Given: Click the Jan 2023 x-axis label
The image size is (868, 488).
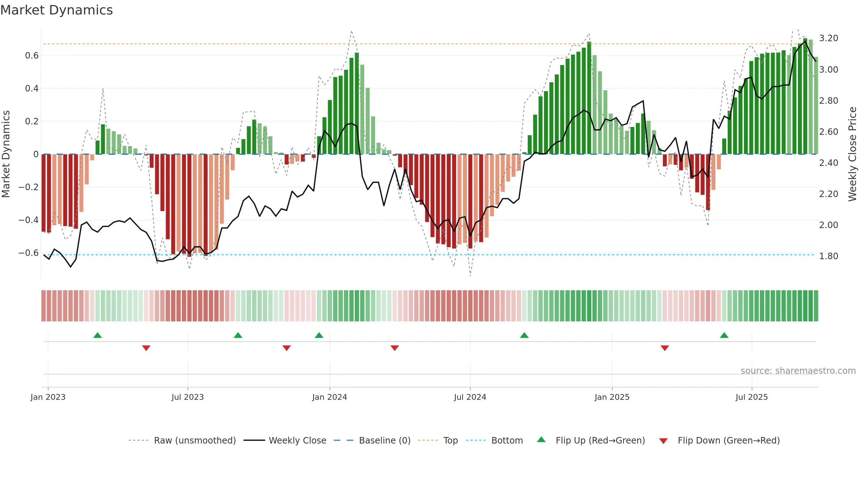Looking at the screenshot, I should (48, 397).
